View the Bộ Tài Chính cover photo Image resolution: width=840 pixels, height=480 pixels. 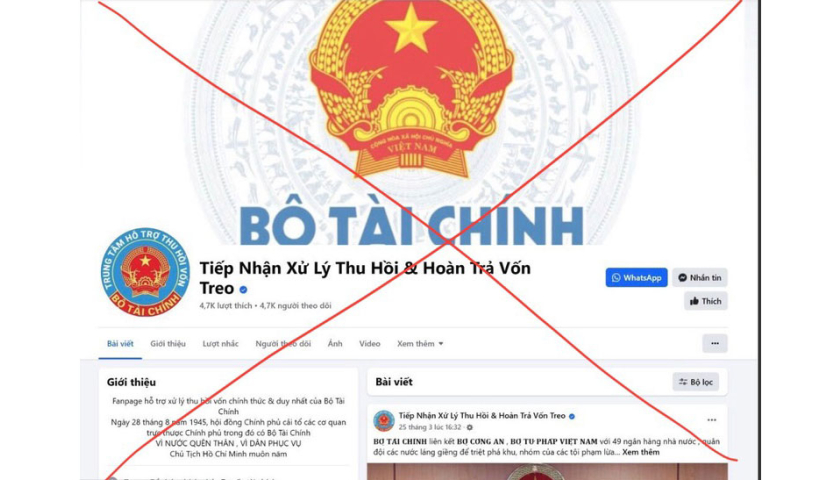pos(411,122)
